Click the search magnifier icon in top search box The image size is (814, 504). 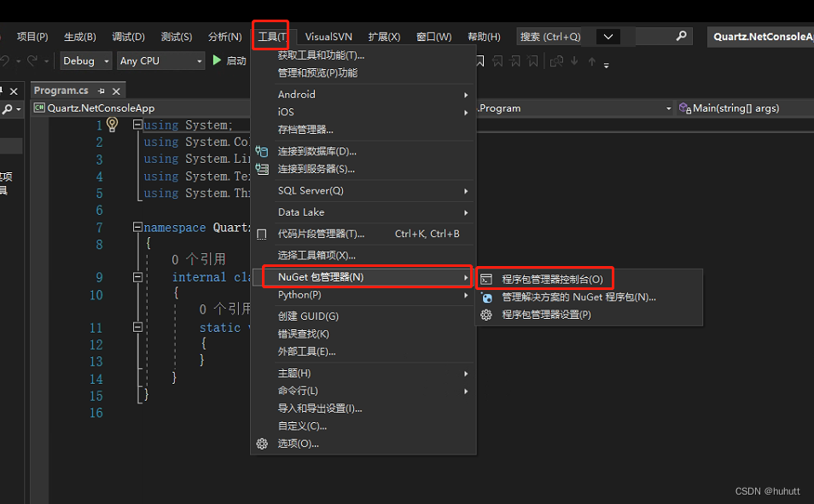[x=682, y=36]
